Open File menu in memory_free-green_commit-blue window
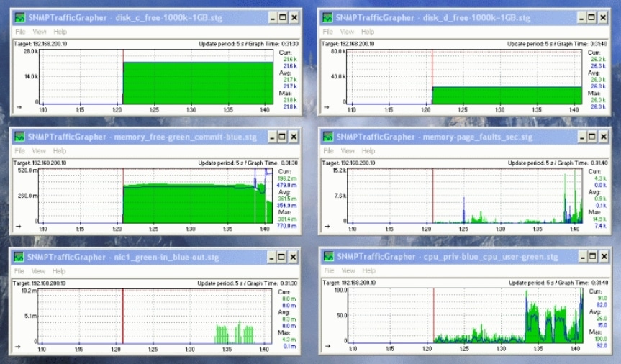Image resolution: width=621 pixels, height=364 pixels. coord(20,151)
